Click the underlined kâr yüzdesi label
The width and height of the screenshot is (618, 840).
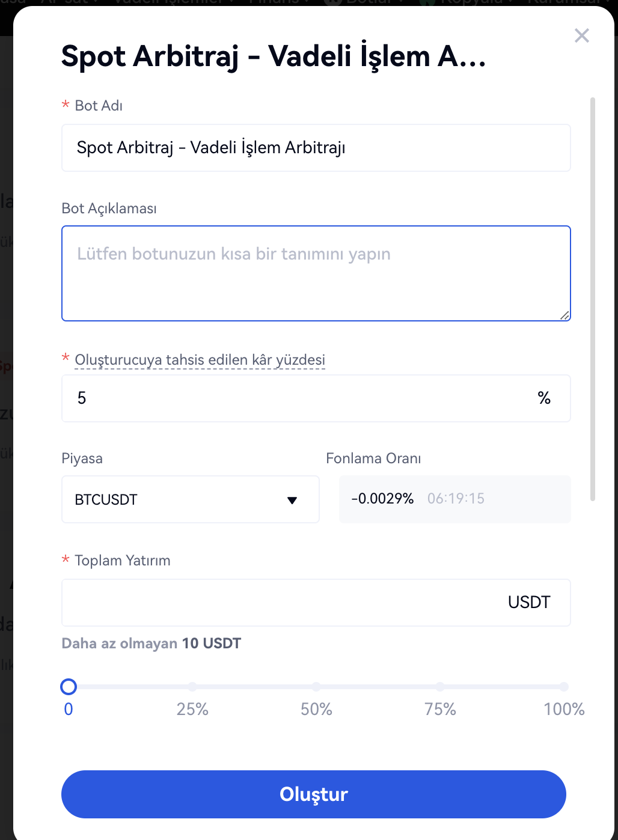point(200,360)
